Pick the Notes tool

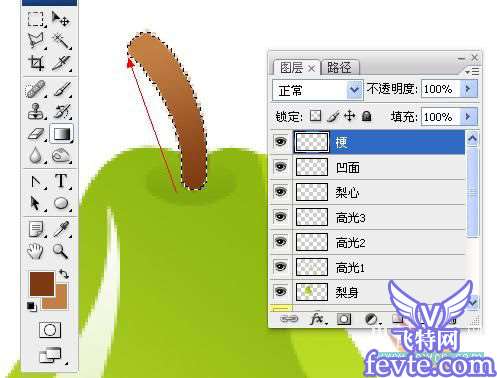click(36, 229)
